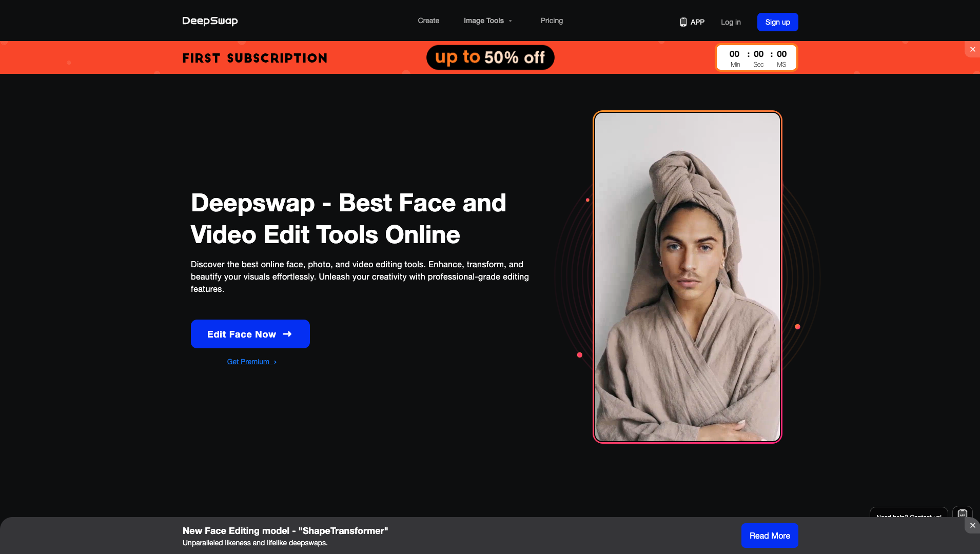Viewport: 980px width, 554px height.
Task: Expand the Image Tools dropdown
Action: pos(509,21)
